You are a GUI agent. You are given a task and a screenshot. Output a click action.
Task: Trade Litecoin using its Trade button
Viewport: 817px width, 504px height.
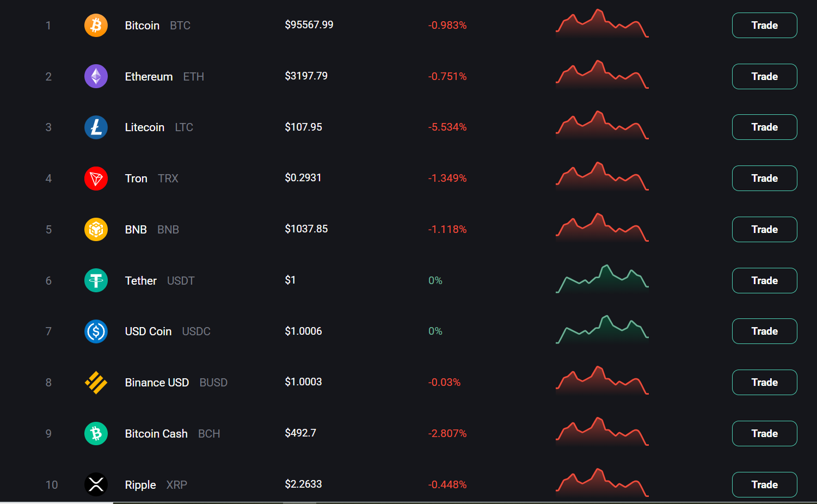764,127
